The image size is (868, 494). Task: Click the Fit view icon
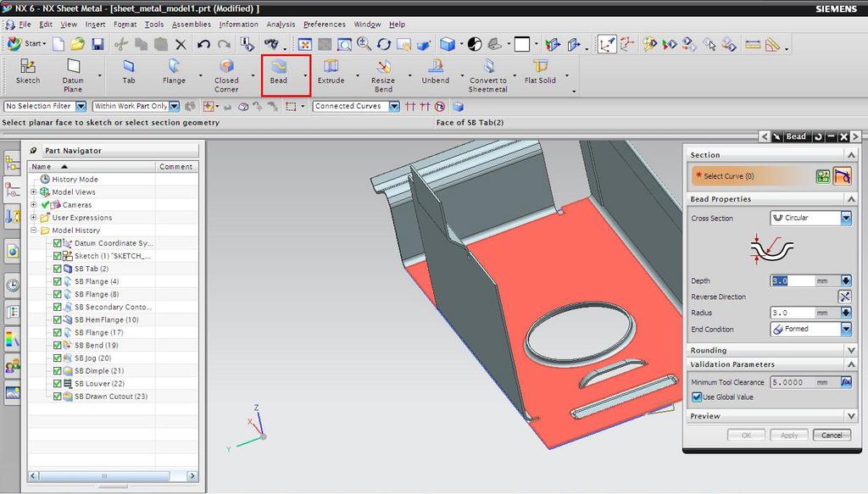tap(304, 44)
